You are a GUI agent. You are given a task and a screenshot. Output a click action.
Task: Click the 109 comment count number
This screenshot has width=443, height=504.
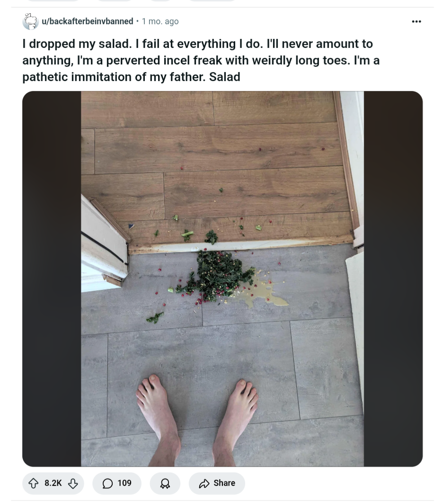(x=124, y=483)
